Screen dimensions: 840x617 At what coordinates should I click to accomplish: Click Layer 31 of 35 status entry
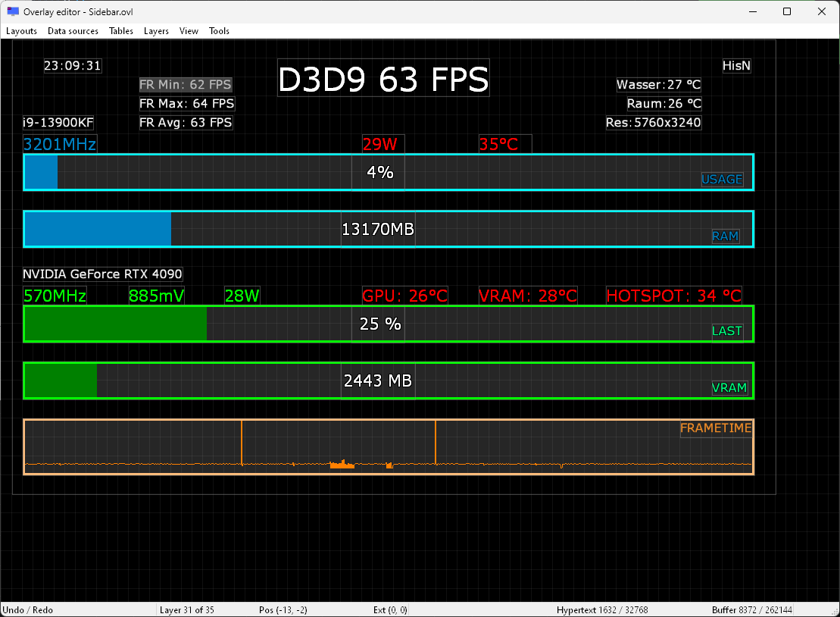(186, 610)
